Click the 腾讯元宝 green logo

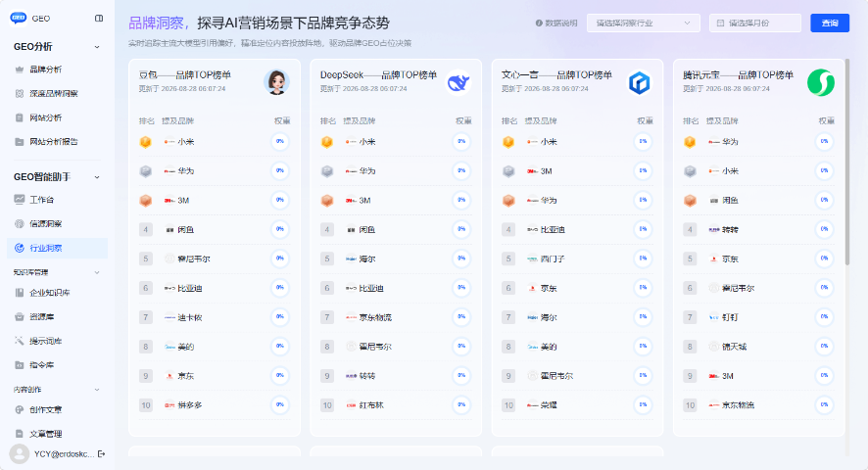tap(821, 82)
